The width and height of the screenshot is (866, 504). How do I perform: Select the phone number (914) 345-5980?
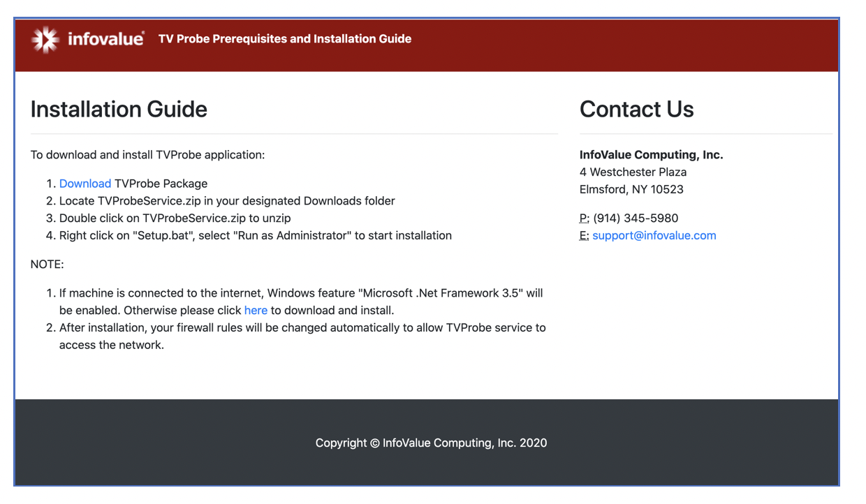(x=636, y=218)
